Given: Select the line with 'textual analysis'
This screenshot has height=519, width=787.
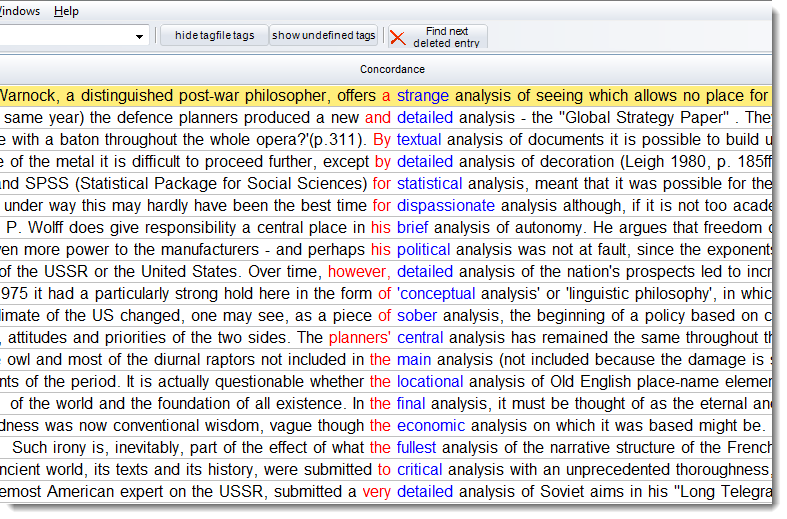Looking at the screenshot, I should pos(386,140).
